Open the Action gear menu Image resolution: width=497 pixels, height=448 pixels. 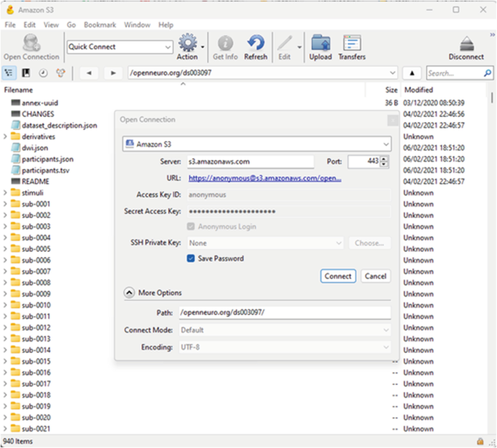[x=188, y=43]
